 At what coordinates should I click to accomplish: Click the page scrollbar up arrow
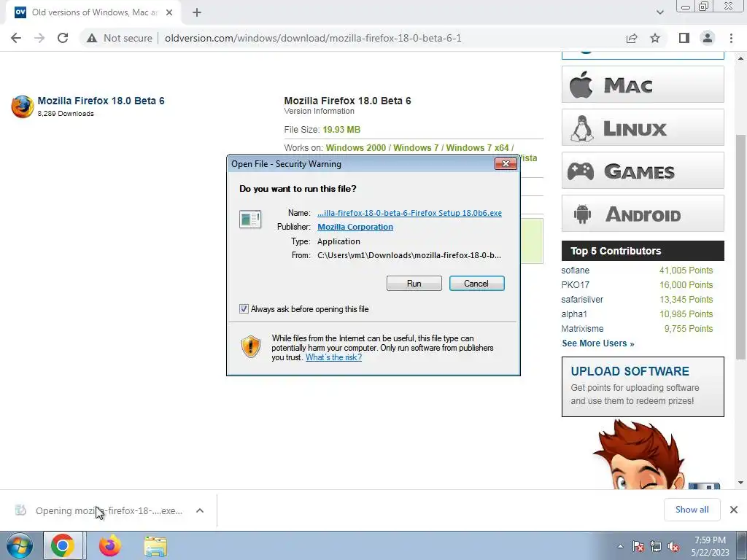tap(741, 58)
